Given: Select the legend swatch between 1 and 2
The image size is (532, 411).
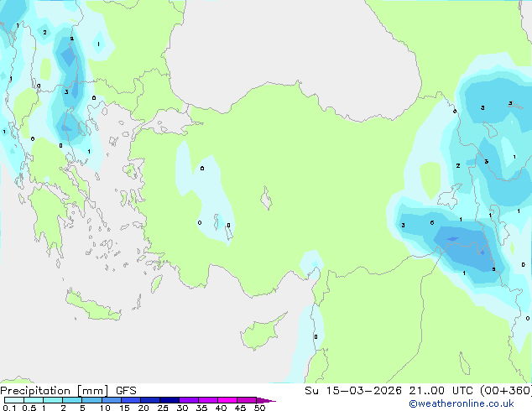Looking at the screenshot, I should (53, 400).
